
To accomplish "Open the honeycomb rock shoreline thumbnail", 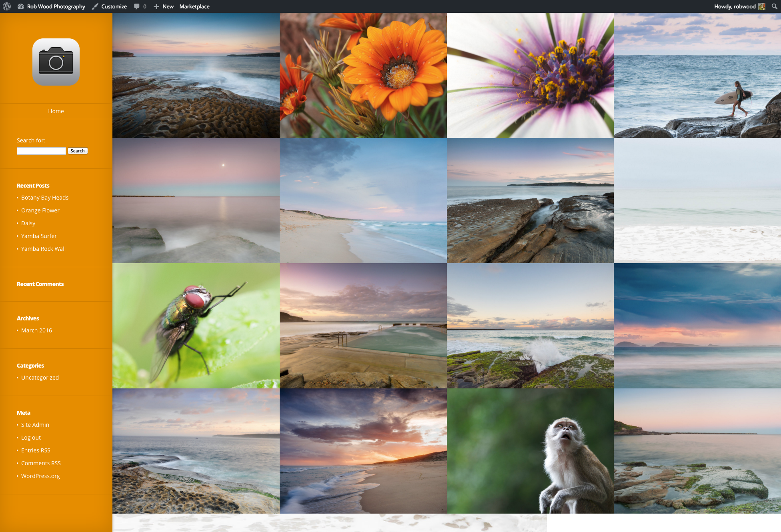I will [196, 451].
